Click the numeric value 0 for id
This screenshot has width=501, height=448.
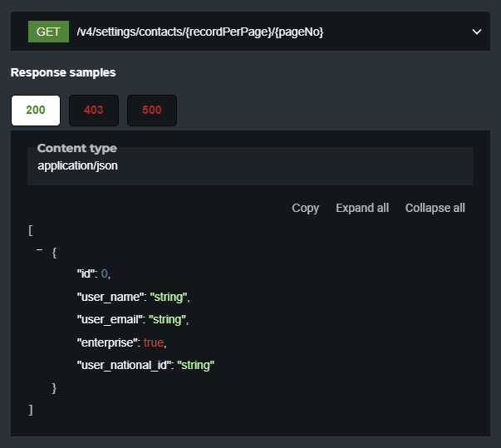106,273
